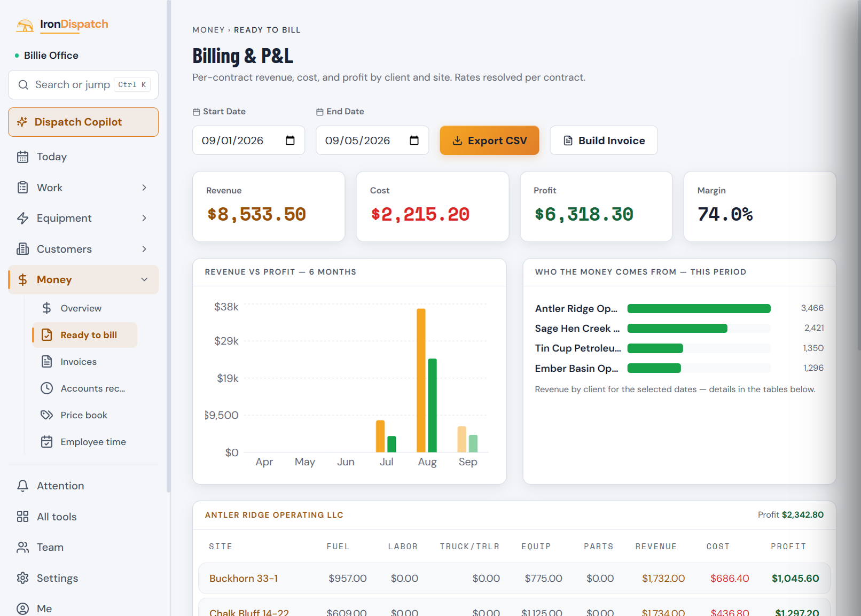Image resolution: width=861 pixels, height=616 pixels.
Task: Click the Today calendar icon
Action: [x=22, y=157]
